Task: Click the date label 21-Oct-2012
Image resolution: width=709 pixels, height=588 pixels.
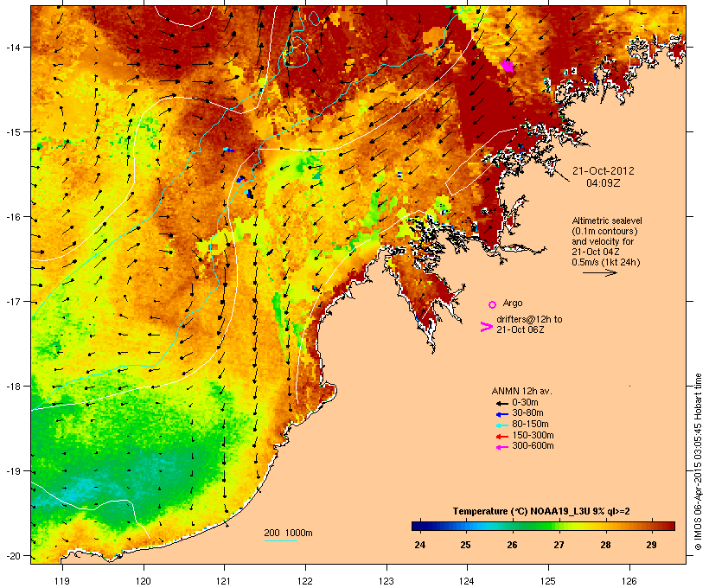Action: [604, 171]
